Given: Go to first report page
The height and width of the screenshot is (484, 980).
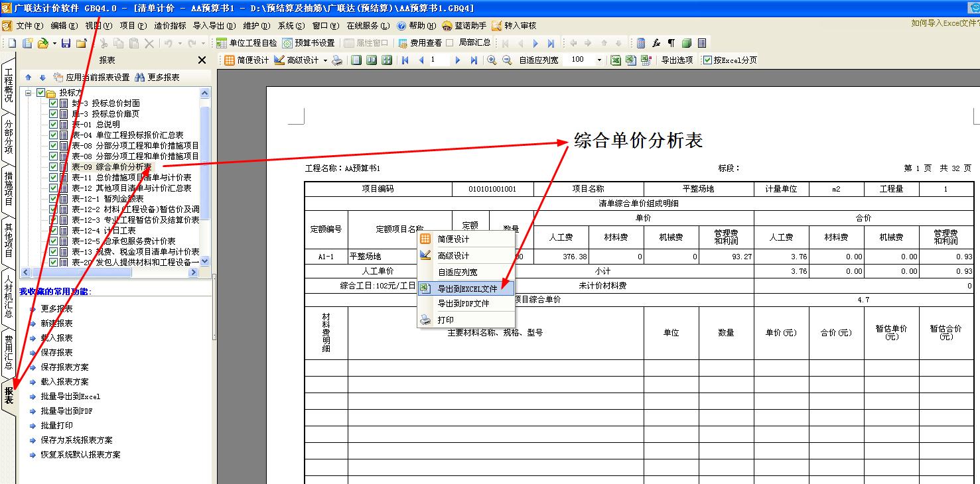Looking at the screenshot, I should point(405,60).
